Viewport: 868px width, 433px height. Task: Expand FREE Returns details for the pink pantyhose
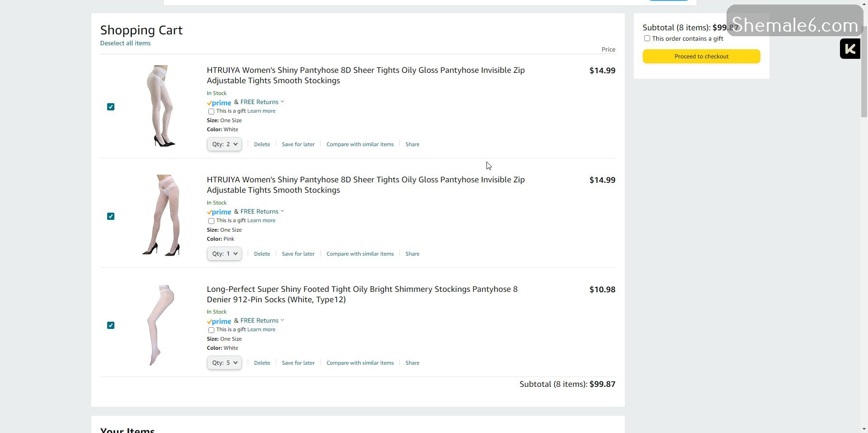[262, 211]
